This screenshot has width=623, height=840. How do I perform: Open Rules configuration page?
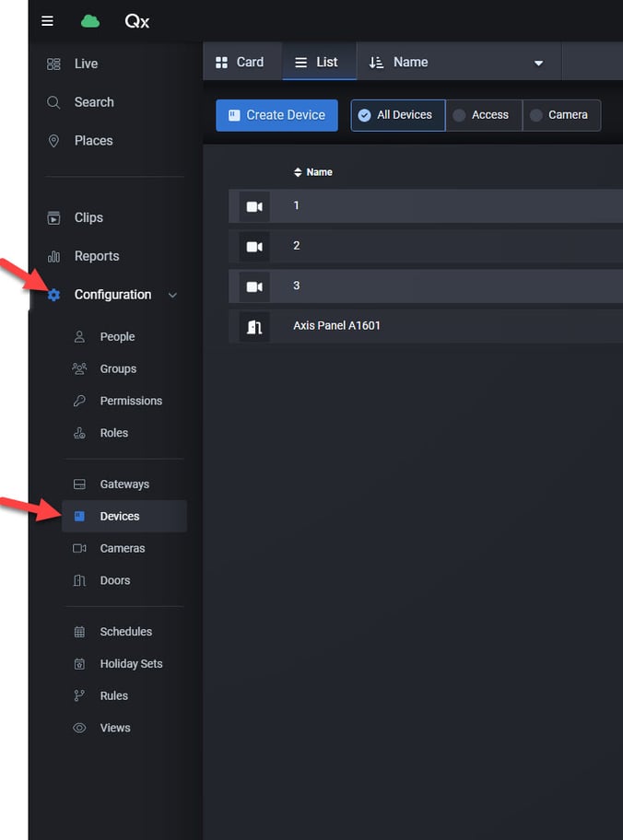tap(113, 695)
